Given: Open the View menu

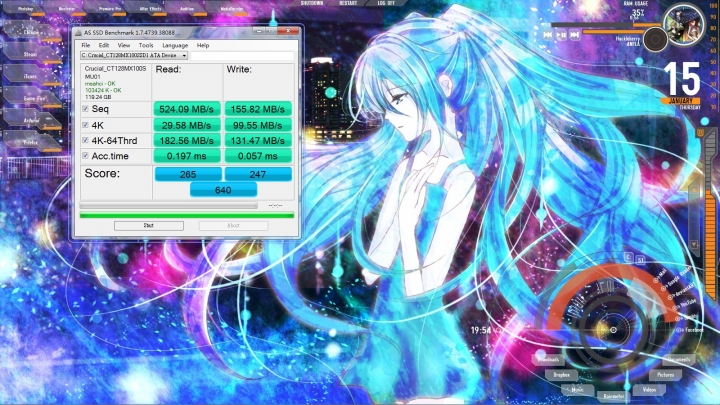Looking at the screenshot, I should [x=124, y=45].
